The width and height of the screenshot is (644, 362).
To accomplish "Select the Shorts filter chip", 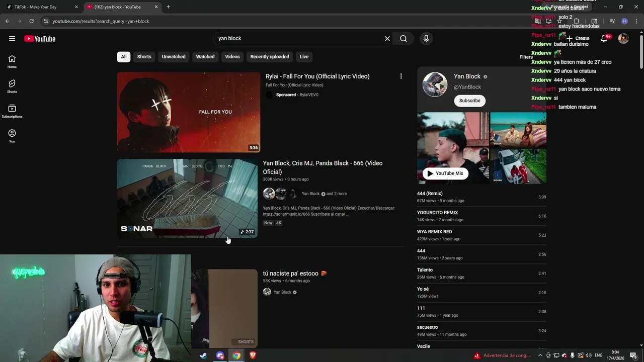I will (144, 57).
